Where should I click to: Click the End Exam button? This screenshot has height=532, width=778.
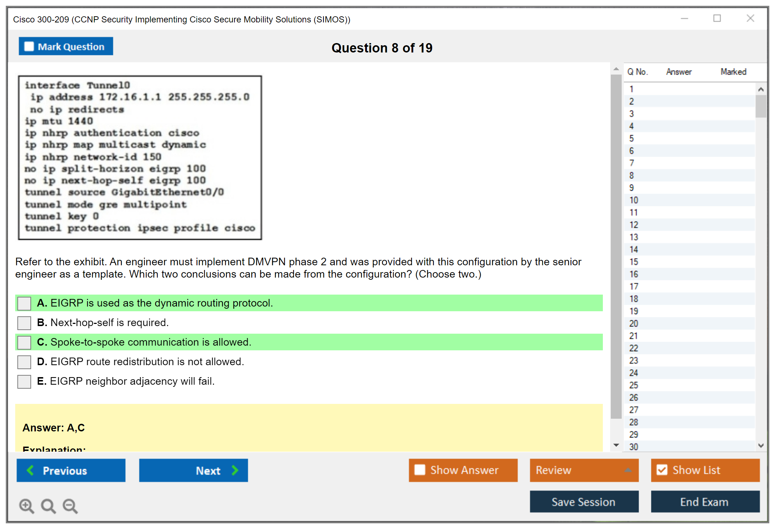pos(705,502)
